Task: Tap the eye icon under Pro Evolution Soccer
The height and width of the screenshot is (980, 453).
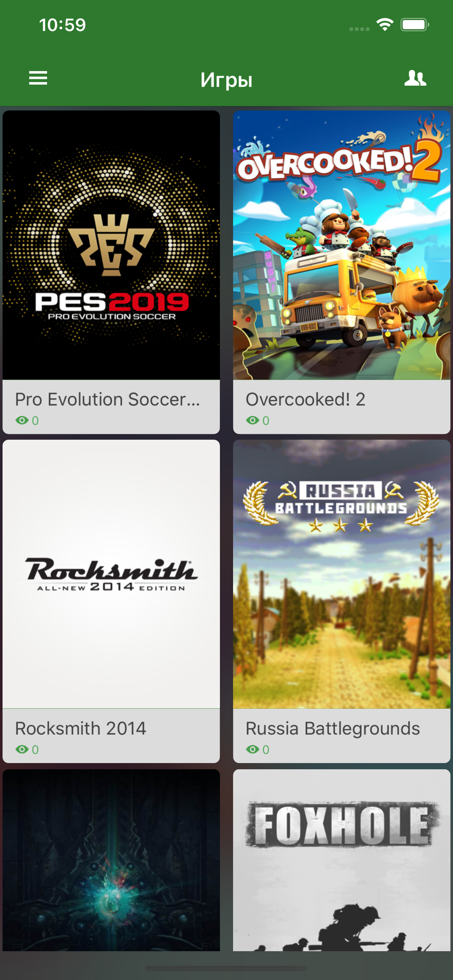Action: coord(22,420)
